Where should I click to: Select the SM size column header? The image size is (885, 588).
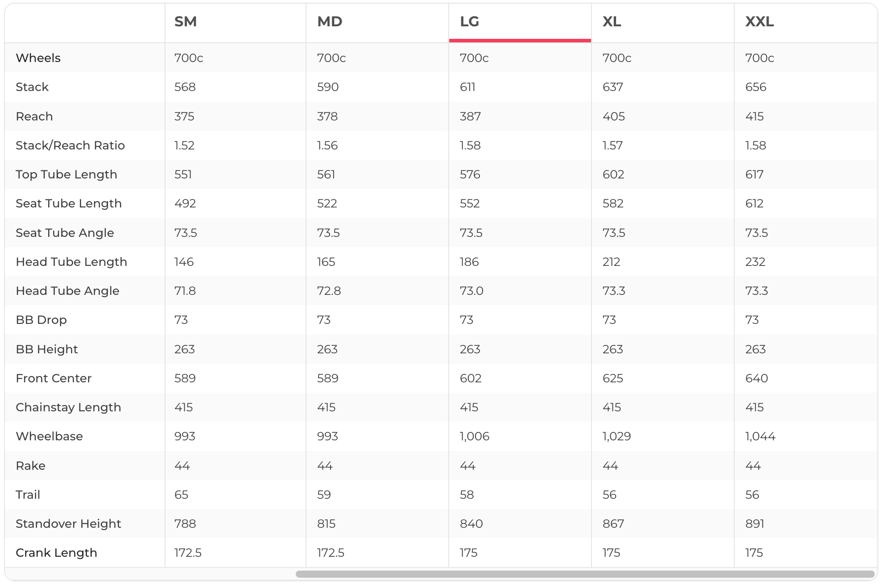186,21
